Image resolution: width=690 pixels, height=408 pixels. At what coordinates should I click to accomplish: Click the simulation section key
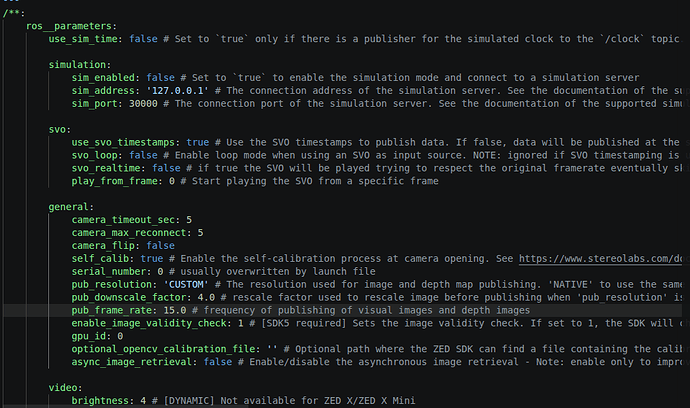pos(77,65)
